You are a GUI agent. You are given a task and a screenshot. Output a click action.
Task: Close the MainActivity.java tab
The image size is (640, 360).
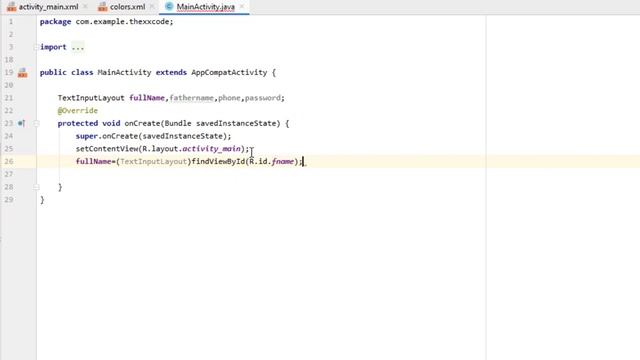point(242,7)
